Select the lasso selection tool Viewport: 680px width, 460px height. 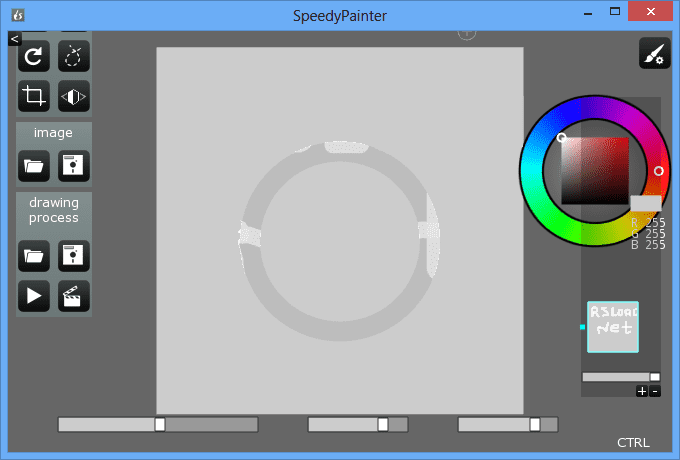(x=73, y=57)
